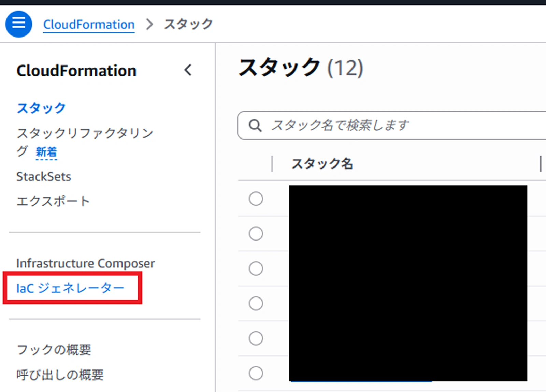Open 呼び出しの概要 in the sidebar
546x392 pixels.
[x=60, y=375]
